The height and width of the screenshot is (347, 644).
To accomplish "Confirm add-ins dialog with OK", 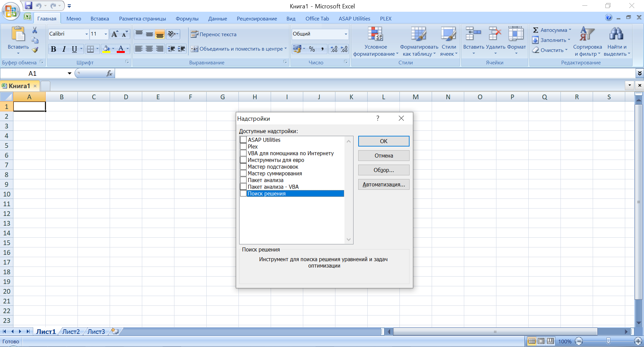I will point(384,141).
